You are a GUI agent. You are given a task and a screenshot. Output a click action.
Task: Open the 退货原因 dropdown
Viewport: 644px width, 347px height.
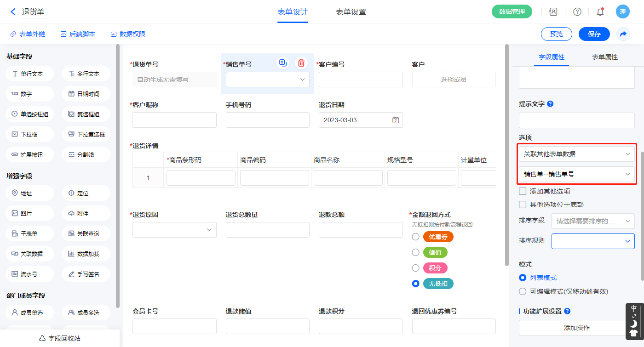click(x=174, y=230)
